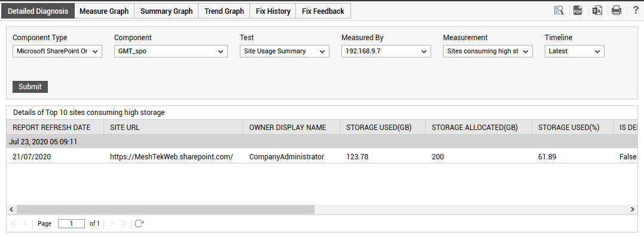Go to first page using double-left arrow
This screenshot has height=236, width=644.
(x=13, y=223)
